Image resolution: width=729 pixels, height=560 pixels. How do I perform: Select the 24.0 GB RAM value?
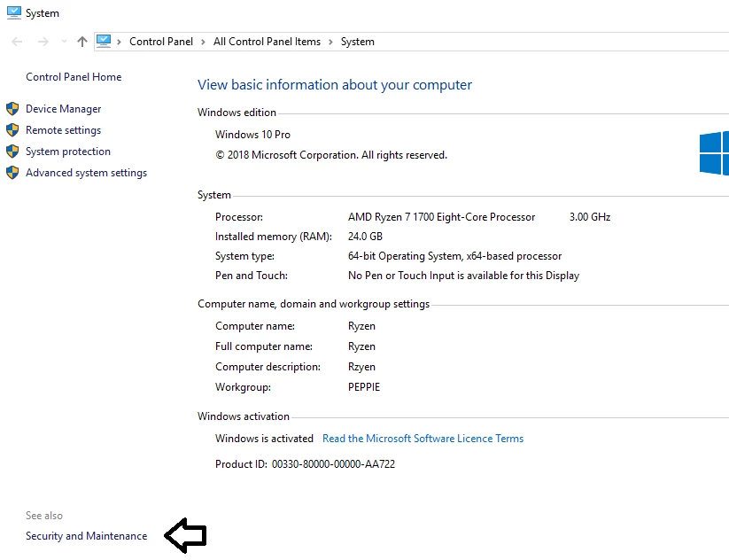[365, 237]
